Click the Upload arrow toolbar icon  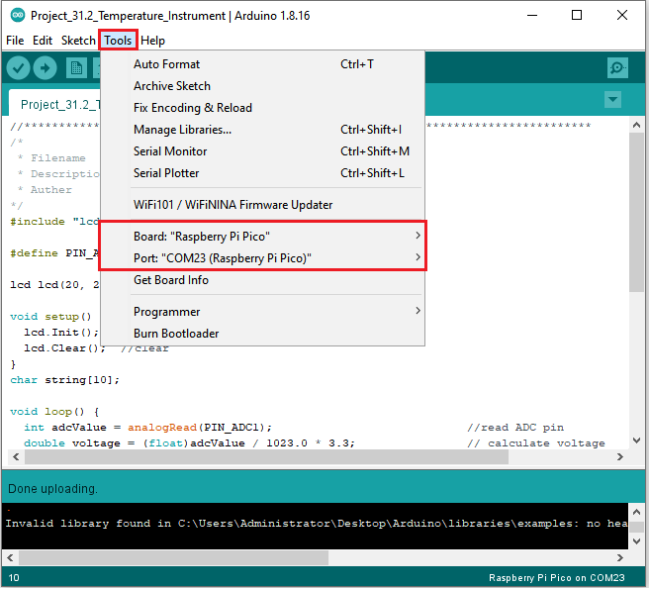click(45, 68)
